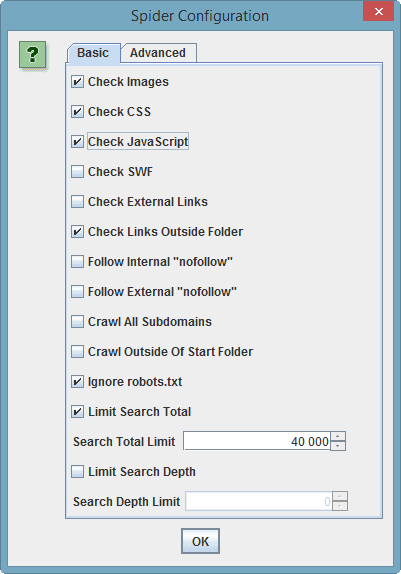Image resolution: width=401 pixels, height=574 pixels.
Task: Enable Crawl All Subdomains
Action: (x=77, y=322)
